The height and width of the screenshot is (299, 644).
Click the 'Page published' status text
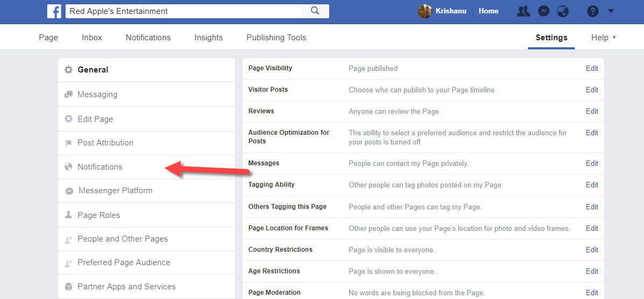373,69
